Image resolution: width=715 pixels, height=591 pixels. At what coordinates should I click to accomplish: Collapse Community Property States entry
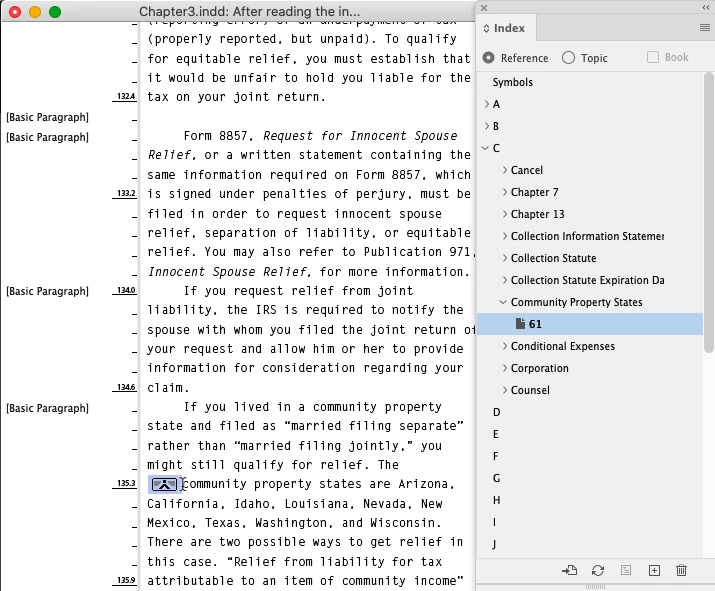(x=503, y=302)
